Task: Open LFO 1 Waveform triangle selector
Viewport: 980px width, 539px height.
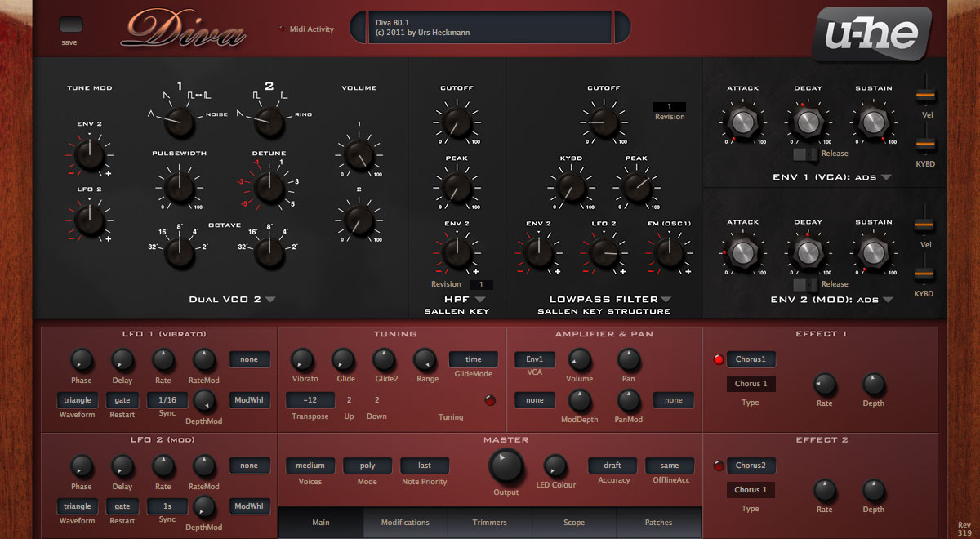Action: [78, 400]
